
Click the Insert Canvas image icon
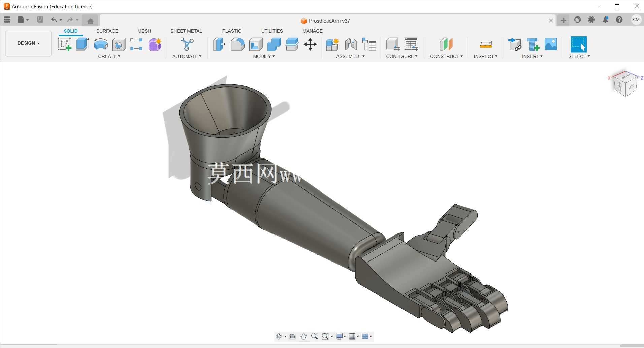[551, 44]
